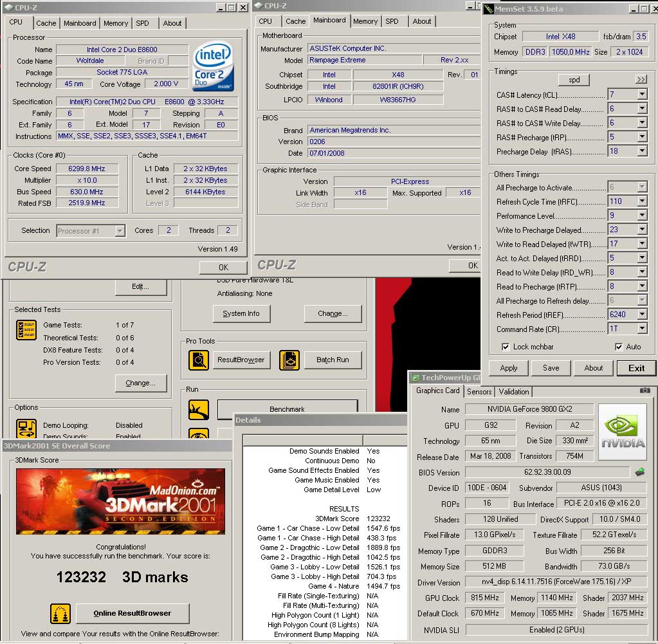Click the Core Speed 6299.8 MHz field

pos(87,169)
